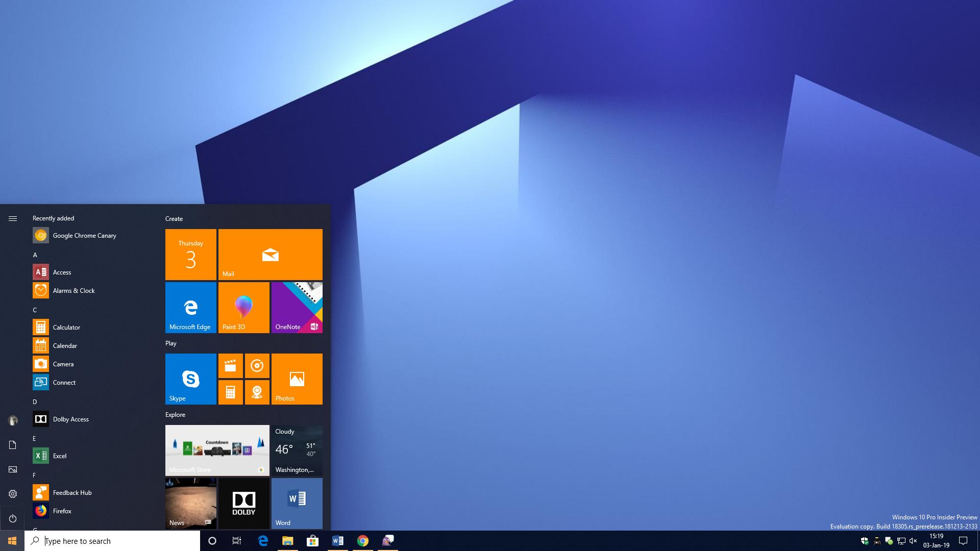
Task: Open Settings gear in the Start rail
Action: tap(13, 494)
